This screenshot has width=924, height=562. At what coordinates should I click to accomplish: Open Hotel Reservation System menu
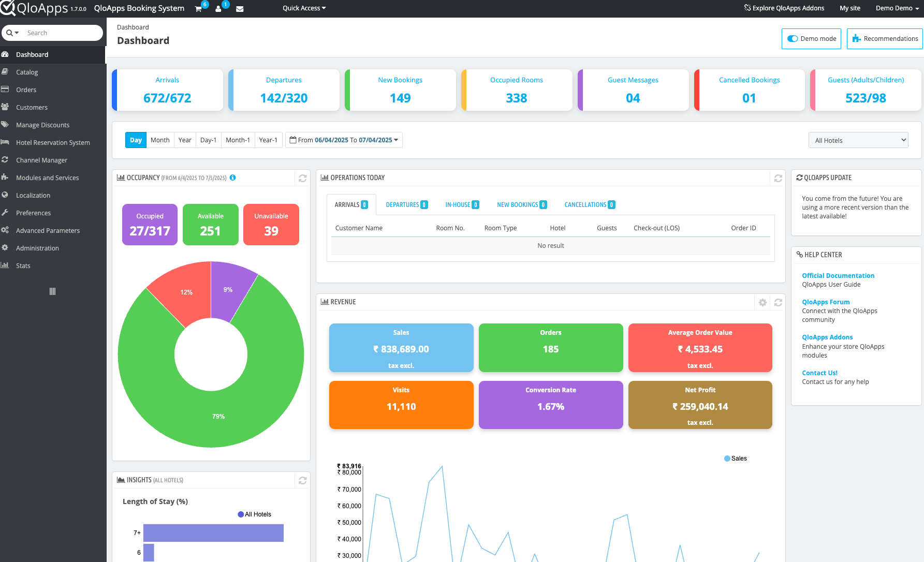click(x=53, y=143)
